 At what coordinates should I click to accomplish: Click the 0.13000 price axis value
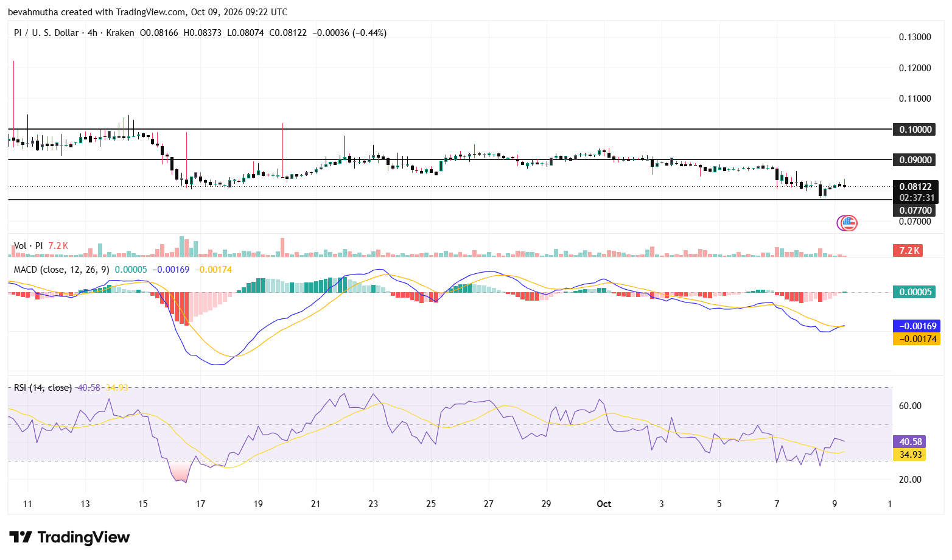pyautogui.click(x=915, y=37)
